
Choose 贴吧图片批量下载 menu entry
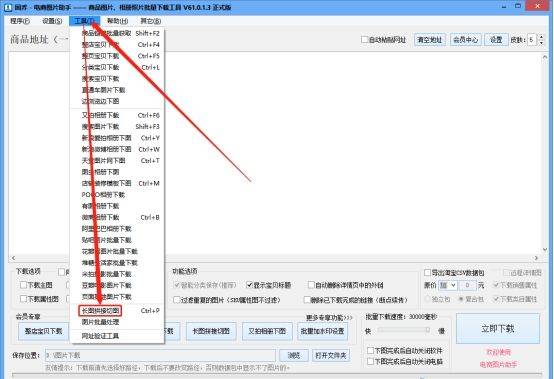(118, 240)
